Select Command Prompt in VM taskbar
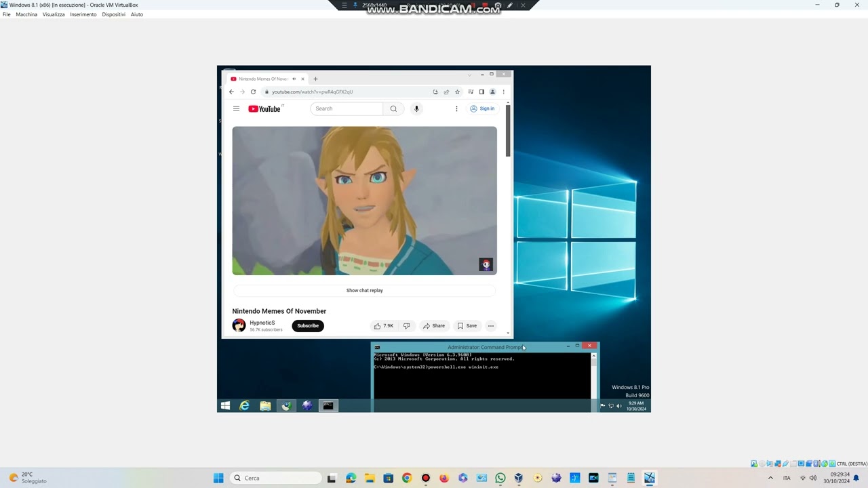 pyautogui.click(x=328, y=405)
